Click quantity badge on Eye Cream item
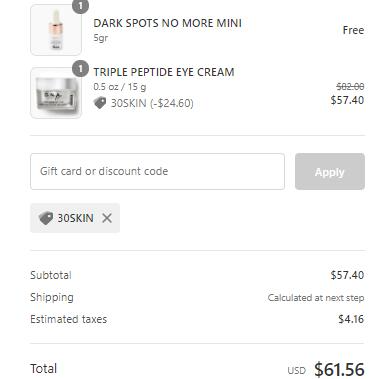 point(80,69)
